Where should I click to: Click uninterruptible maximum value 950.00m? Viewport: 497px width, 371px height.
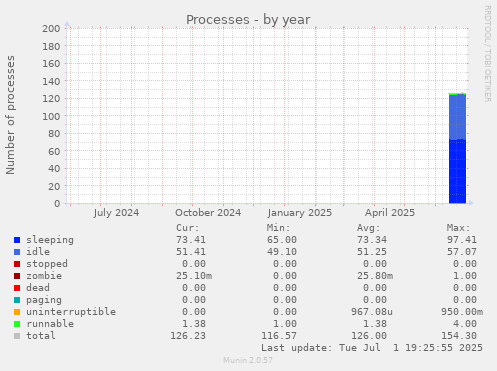[x=462, y=312]
